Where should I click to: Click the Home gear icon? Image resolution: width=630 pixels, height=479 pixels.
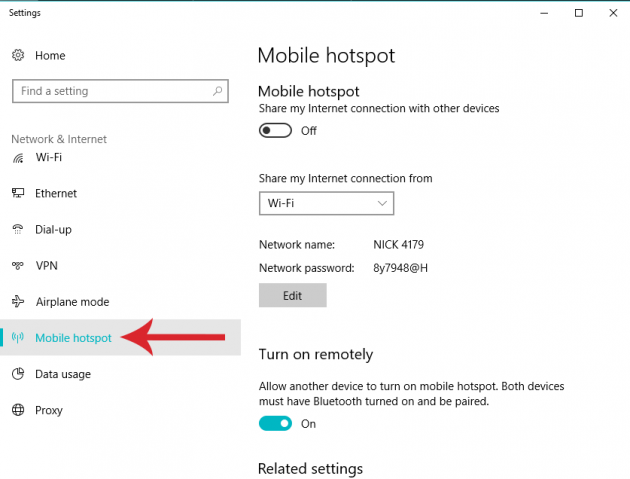pos(18,55)
